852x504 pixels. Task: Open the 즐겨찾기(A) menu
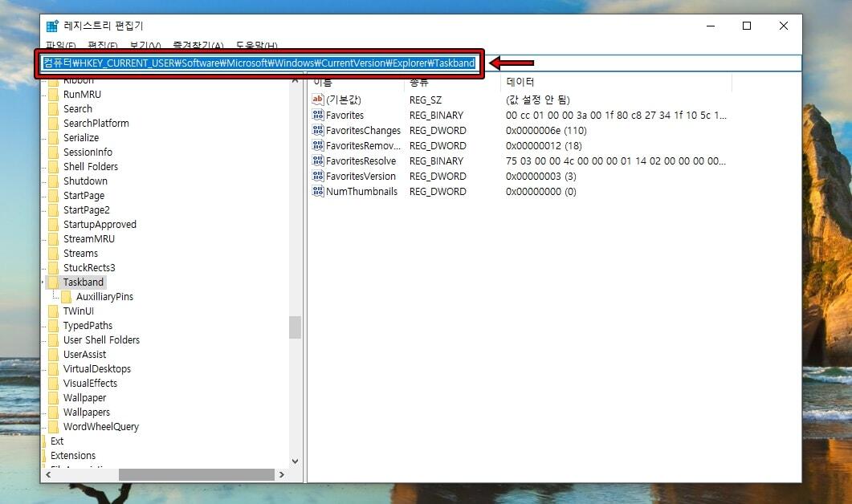tap(198, 45)
